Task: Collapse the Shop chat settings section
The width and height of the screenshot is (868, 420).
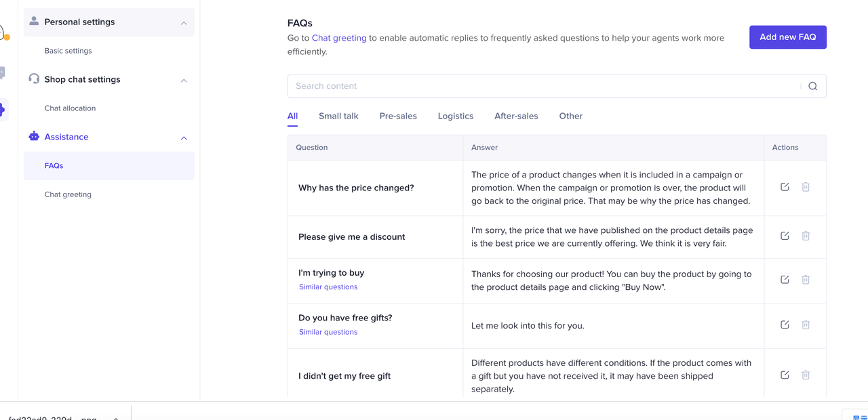Action: (x=184, y=80)
